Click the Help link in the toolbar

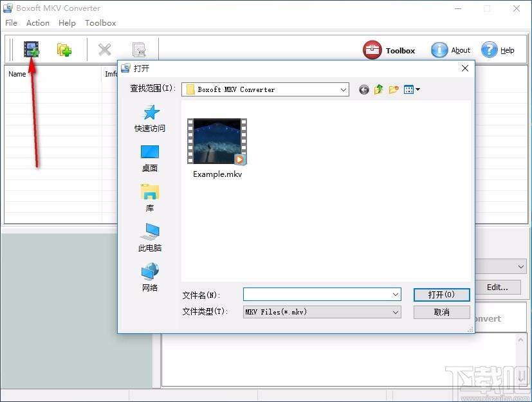coord(507,50)
